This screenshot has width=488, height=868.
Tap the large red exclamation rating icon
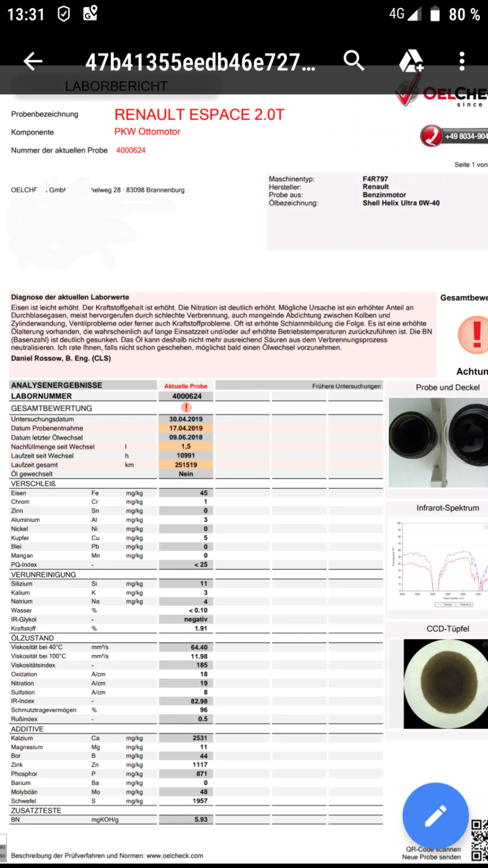[474, 335]
